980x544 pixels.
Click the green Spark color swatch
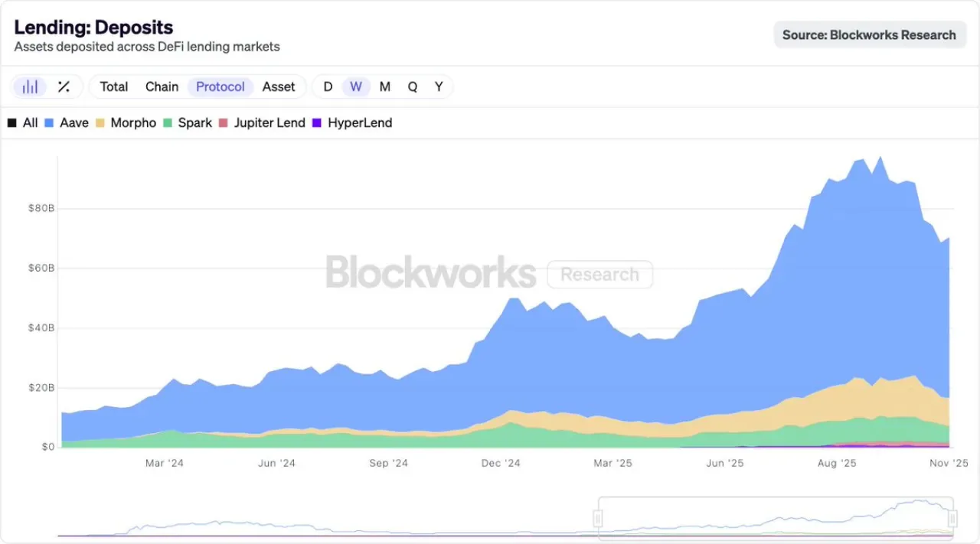[167, 122]
